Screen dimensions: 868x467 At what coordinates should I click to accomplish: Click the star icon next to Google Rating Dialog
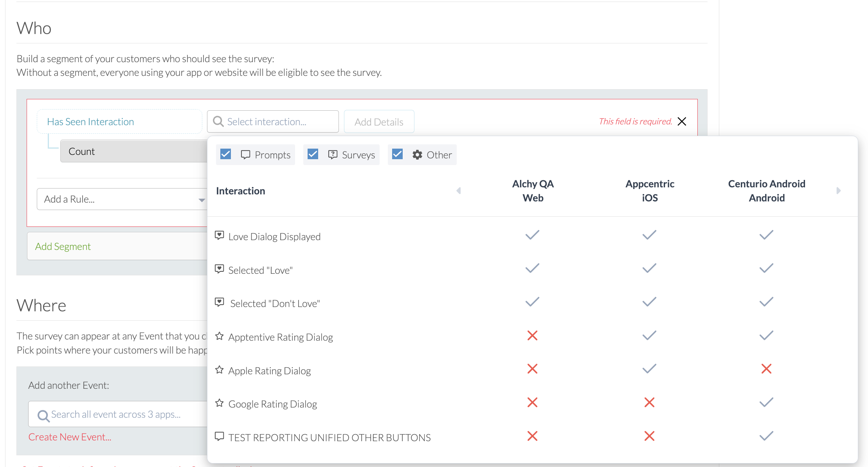pyautogui.click(x=220, y=403)
